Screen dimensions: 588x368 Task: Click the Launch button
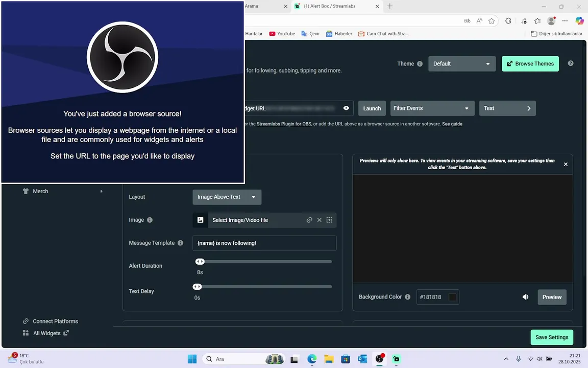pos(372,108)
